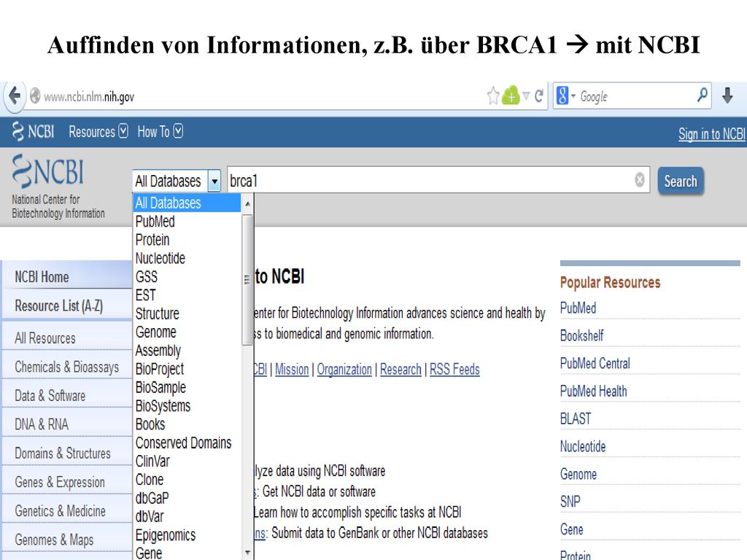Click the reload page icon
This screenshot has width=747, height=560.
click(539, 96)
